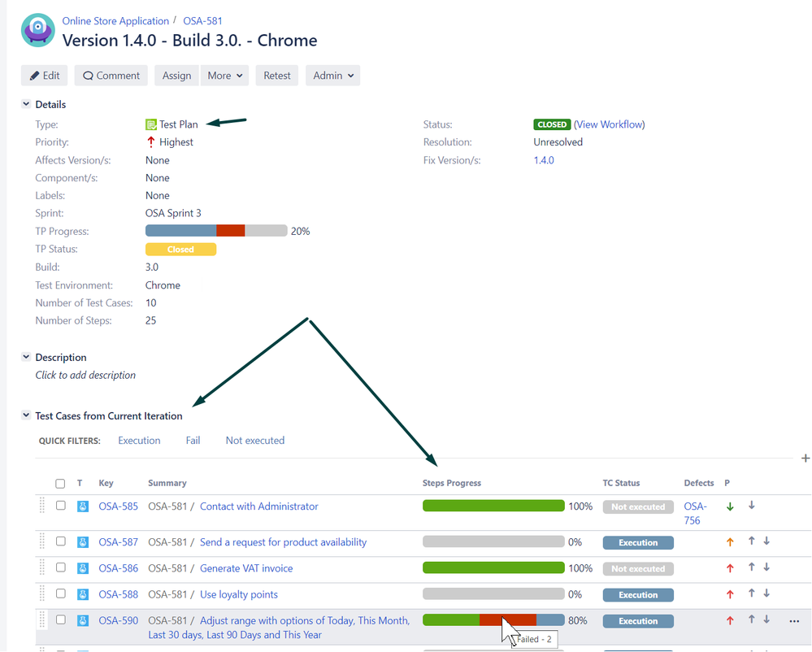Open the More dropdown menu
This screenshot has width=812, height=652.
point(225,76)
